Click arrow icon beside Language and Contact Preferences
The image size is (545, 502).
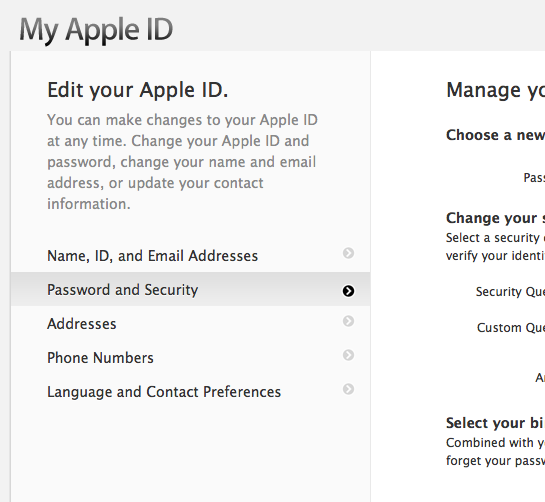tap(348, 389)
